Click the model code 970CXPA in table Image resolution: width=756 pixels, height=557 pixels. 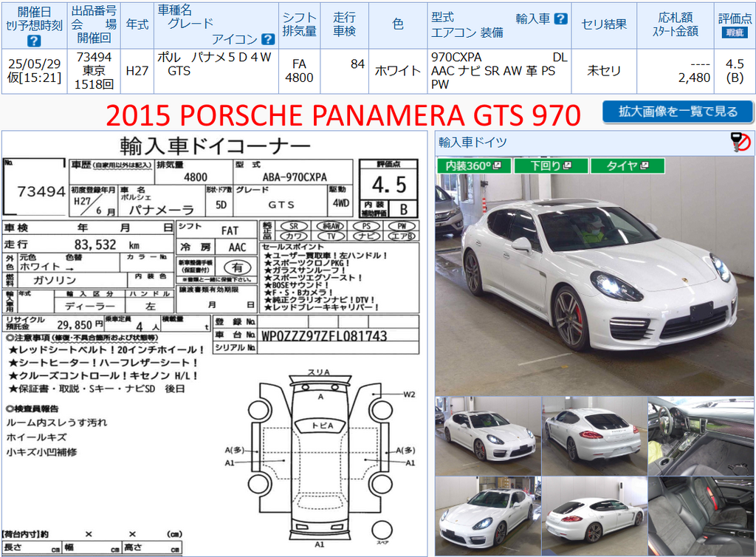tap(456, 57)
